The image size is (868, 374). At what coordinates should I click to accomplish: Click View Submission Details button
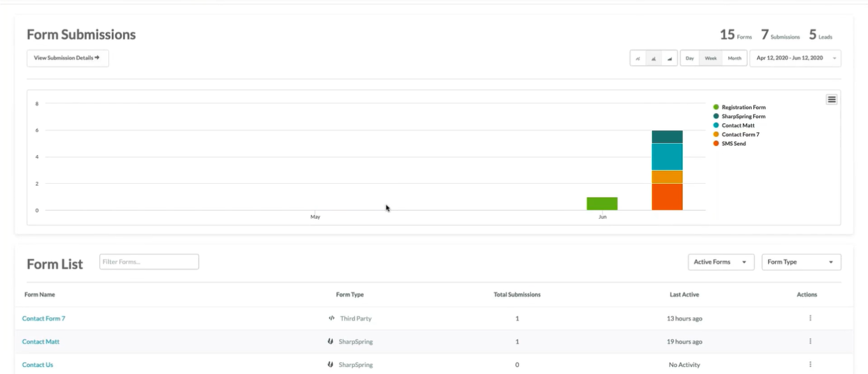click(x=68, y=58)
